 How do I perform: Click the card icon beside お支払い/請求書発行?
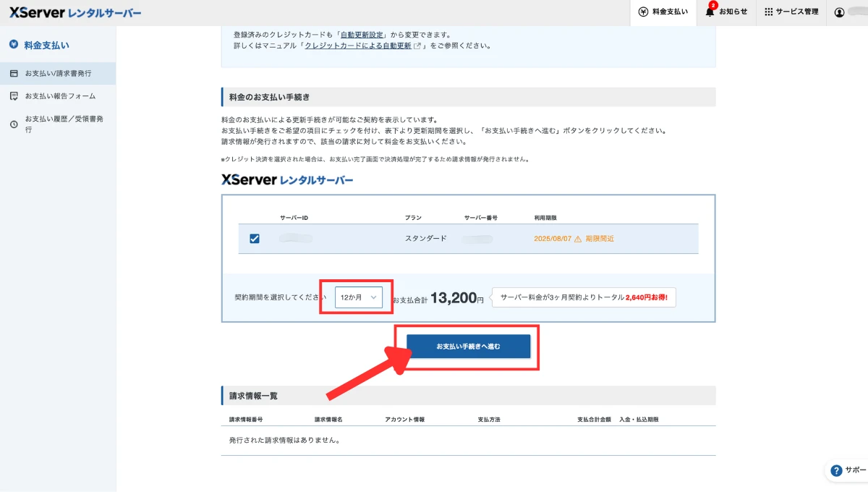pyautogui.click(x=14, y=73)
